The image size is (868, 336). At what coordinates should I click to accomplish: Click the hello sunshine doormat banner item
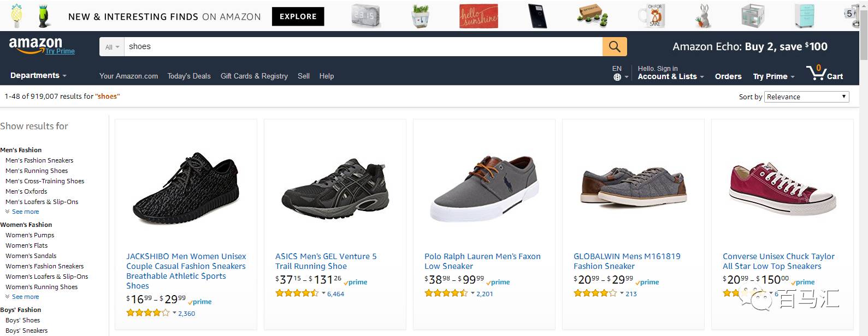point(479,16)
